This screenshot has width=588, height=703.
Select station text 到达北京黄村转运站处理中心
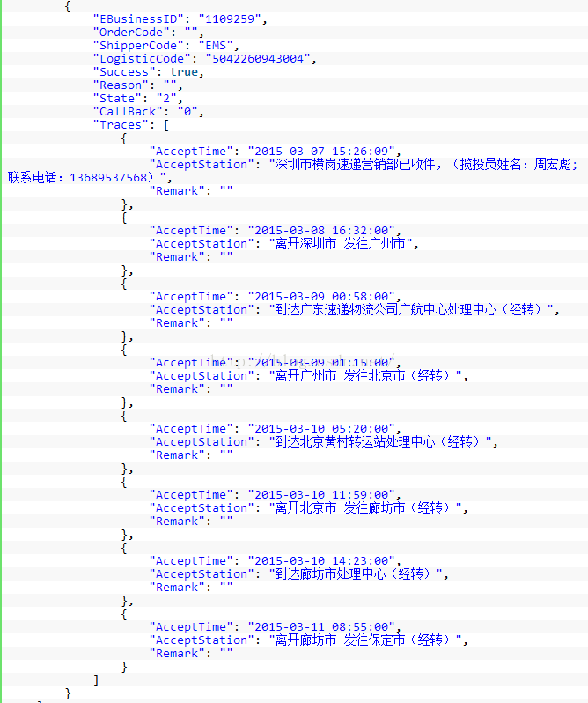click(355, 442)
